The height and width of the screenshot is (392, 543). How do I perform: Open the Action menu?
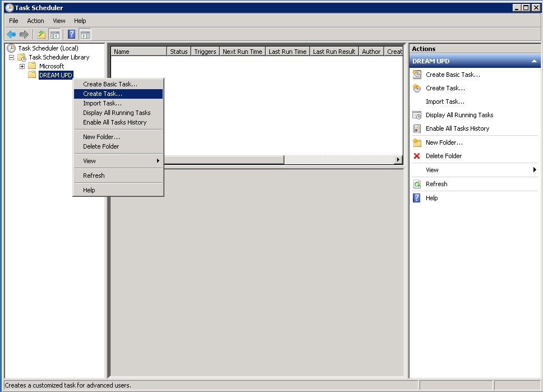[35, 21]
